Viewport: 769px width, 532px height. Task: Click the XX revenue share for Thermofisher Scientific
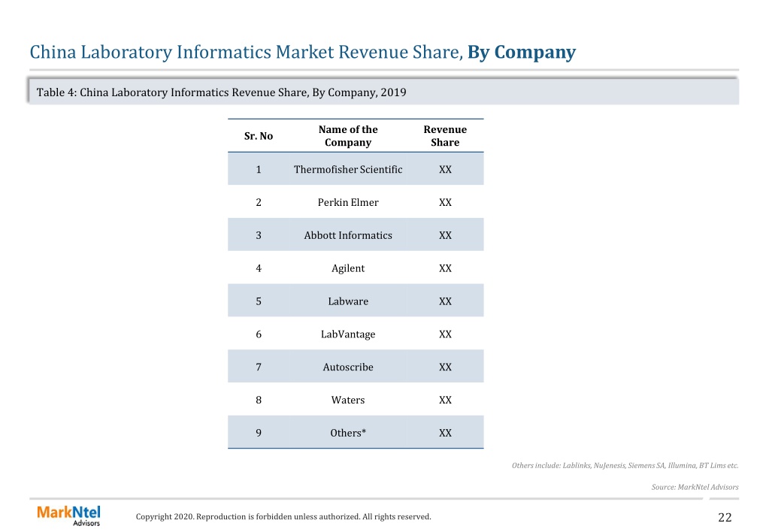pos(445,169)
